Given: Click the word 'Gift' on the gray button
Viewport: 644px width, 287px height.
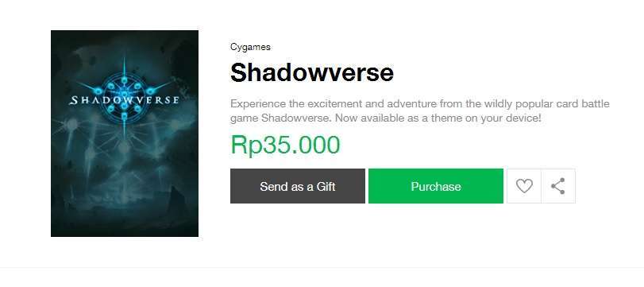Looking at the screenshot, I should point(326,187).
